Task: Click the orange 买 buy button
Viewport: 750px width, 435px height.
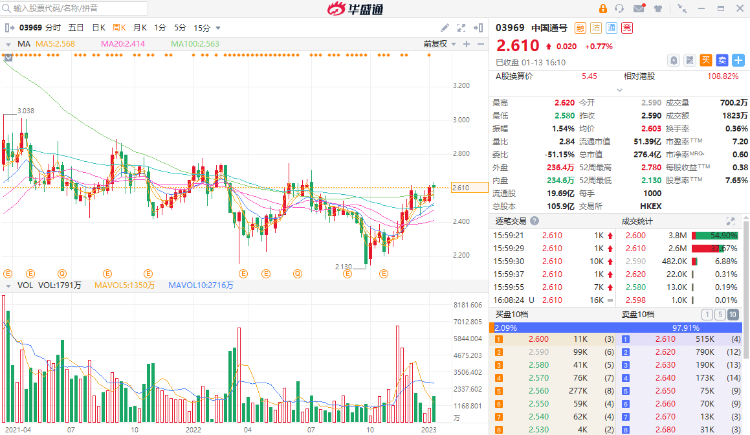Action: (706, 60)
